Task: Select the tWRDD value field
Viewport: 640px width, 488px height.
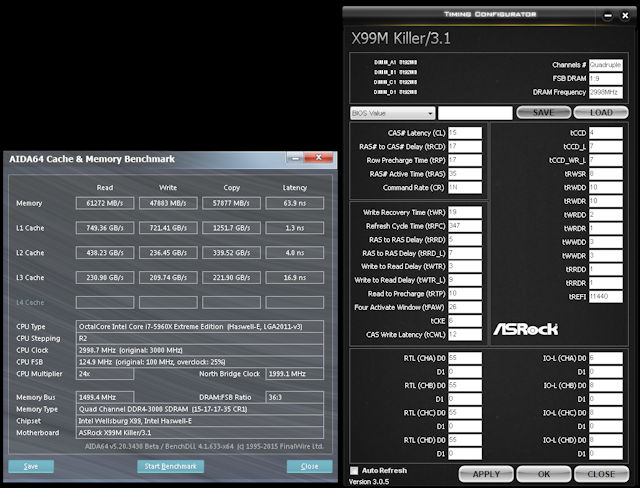Action: click(x=606, y=215)
